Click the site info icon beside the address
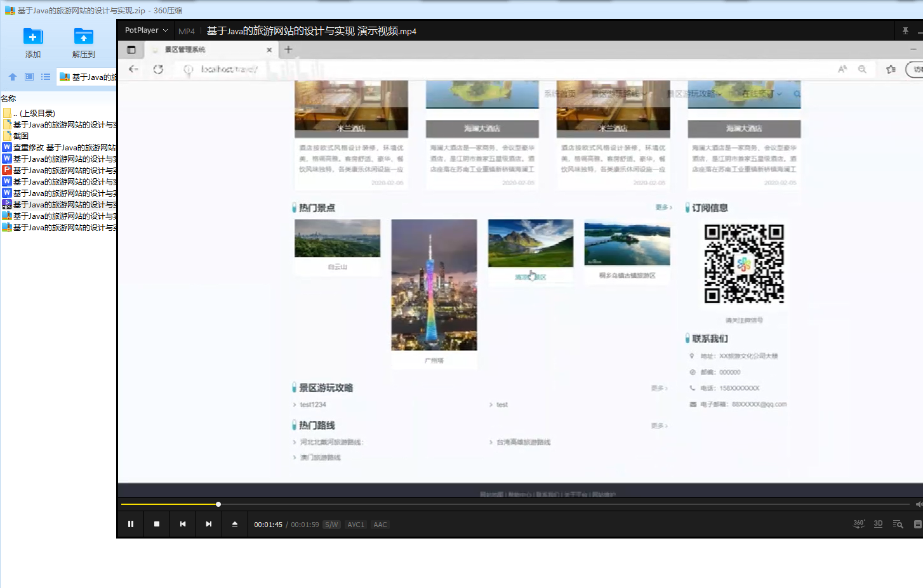This screenshot has width=923, height=588. point(188,69)
